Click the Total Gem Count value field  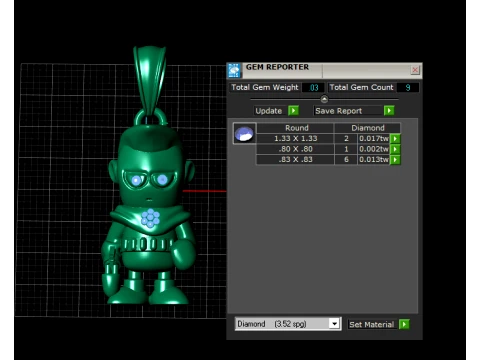pos(408,88)
